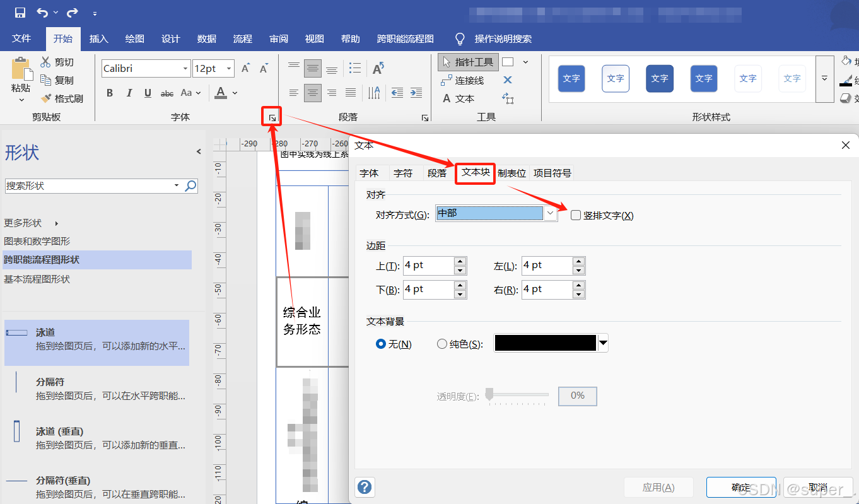Select the 连接线 (Connector) tool

465,80
